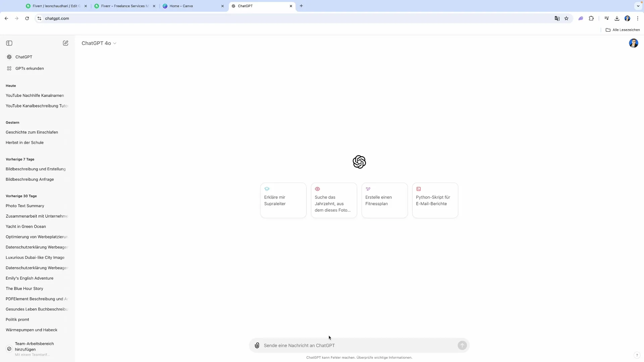Toggle the sidebar panel icon
Image resolution: width=644 pixels, height=362 pixels.
point(9,43)
